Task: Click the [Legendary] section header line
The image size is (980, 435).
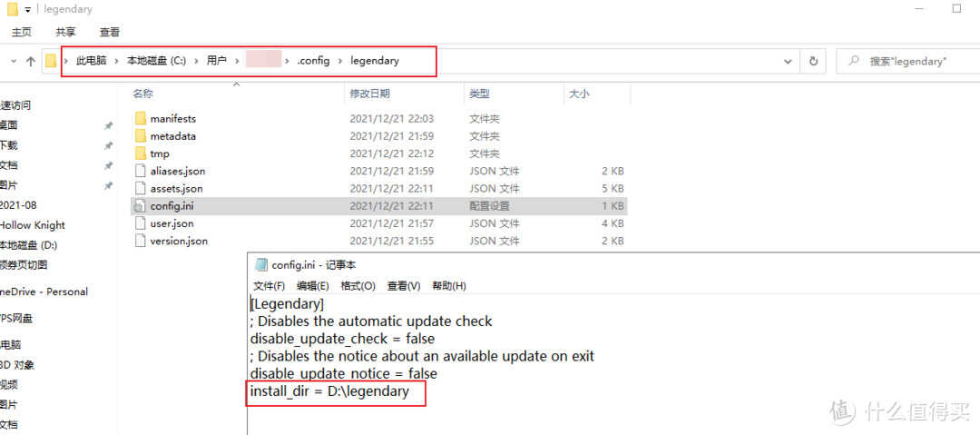Action: (x=287, y=304)
